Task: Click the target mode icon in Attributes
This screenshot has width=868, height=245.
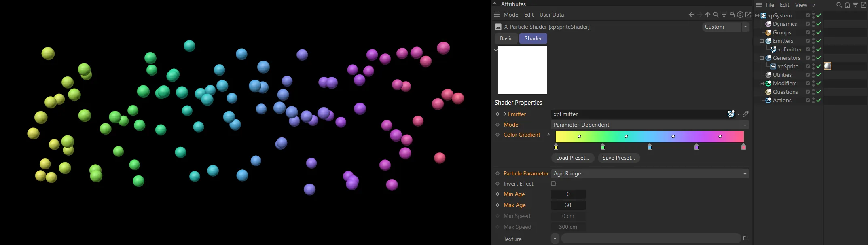Action: coord(740,15)
